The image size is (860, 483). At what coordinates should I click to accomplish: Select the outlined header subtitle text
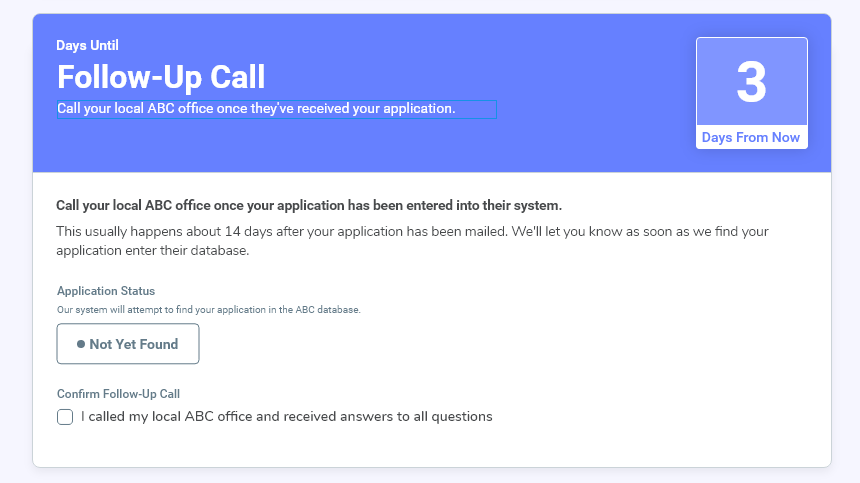click(276, 109)
